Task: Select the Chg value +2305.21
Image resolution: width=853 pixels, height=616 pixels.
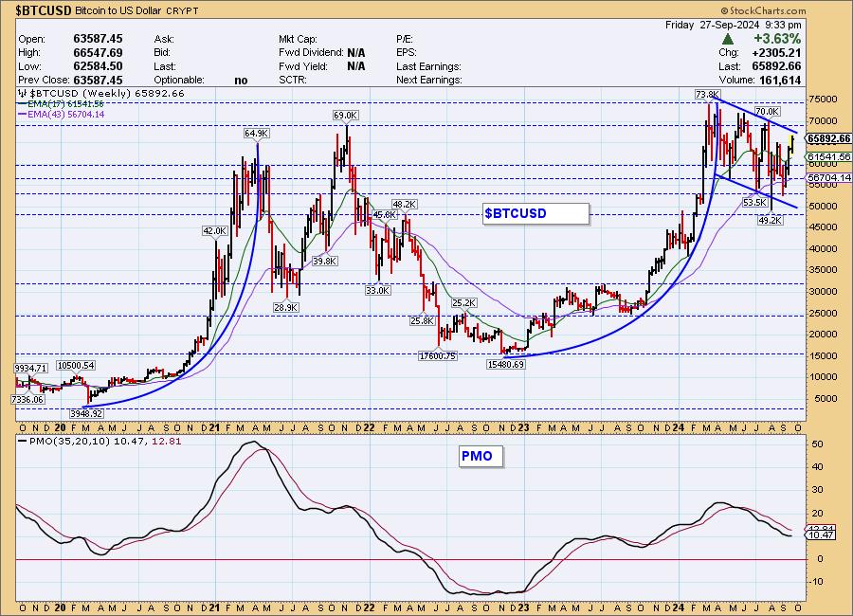Action: coord(776,53)
